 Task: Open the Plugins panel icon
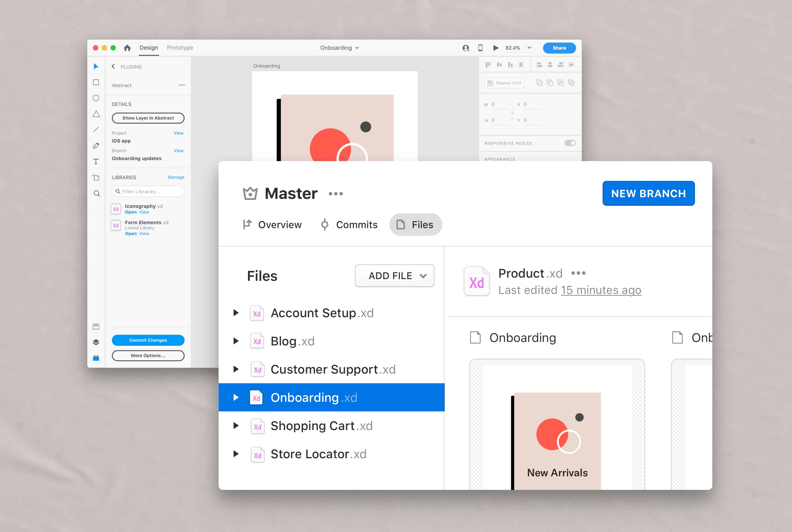pos(96,358)
